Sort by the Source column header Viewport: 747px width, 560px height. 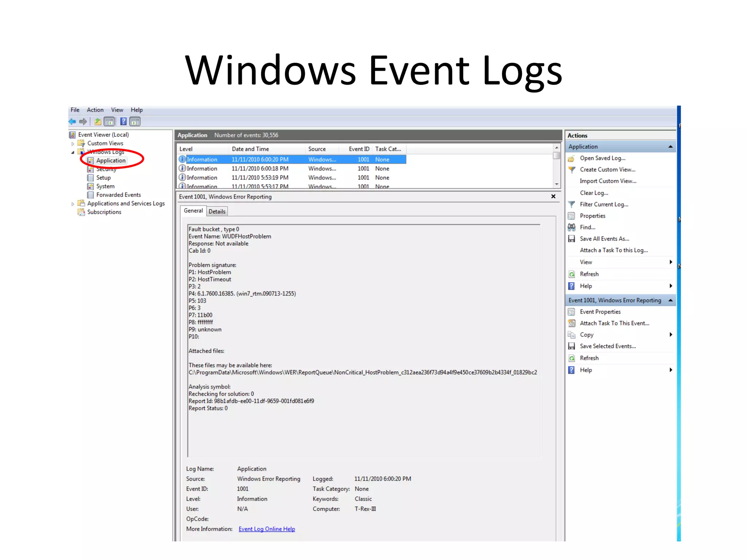pos(322,149)
